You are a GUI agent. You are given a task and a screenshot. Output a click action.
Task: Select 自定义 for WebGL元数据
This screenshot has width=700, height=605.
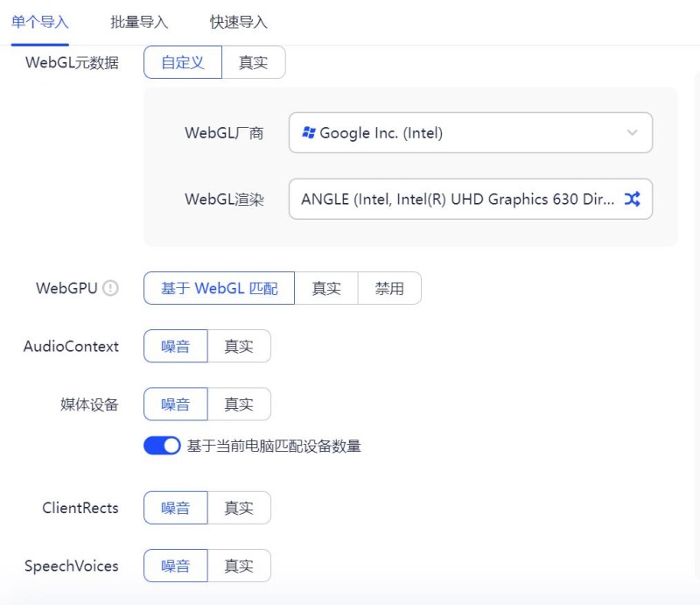(183, 62)
